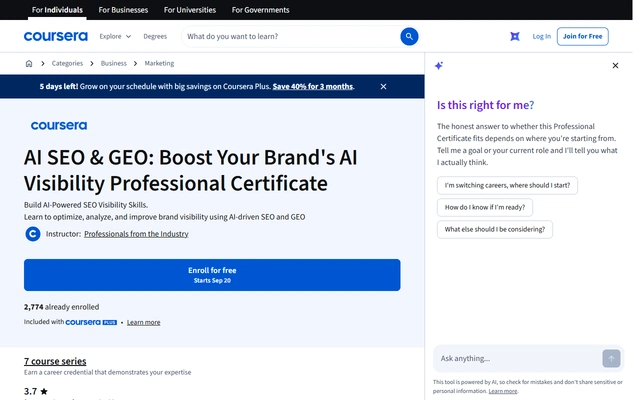Click the Coursera logo in header

click(x=56, y=36)
